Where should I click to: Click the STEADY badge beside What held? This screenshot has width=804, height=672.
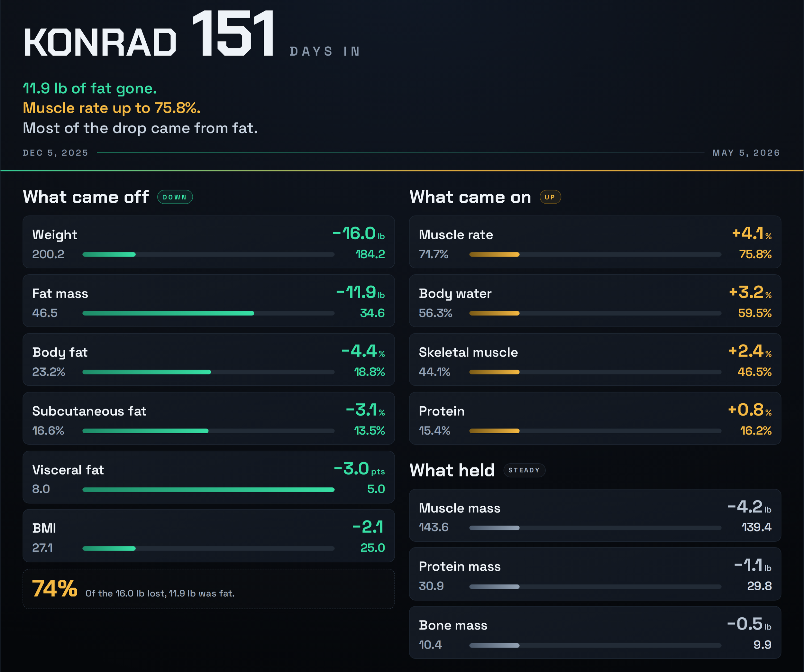point(524,470)
